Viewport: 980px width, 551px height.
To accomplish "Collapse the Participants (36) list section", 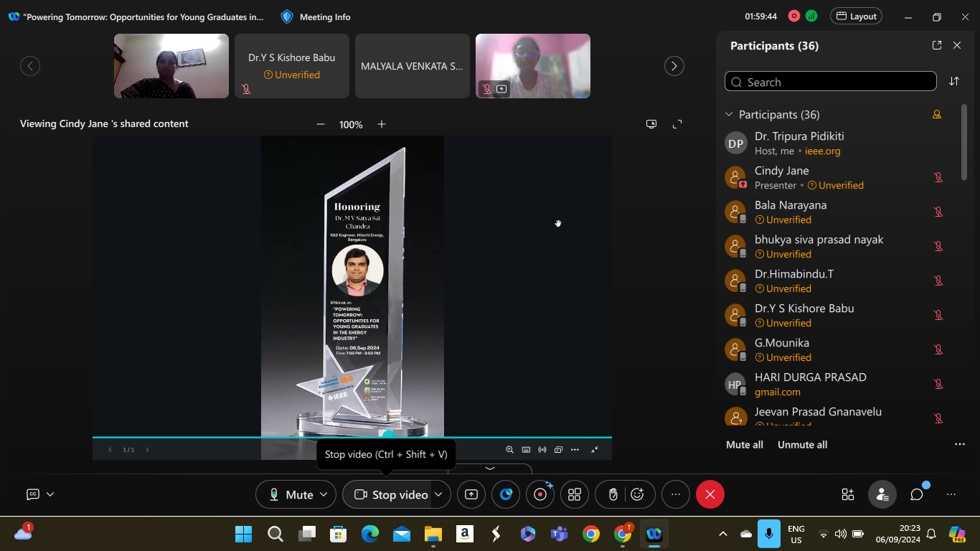I will click(729, 115).
